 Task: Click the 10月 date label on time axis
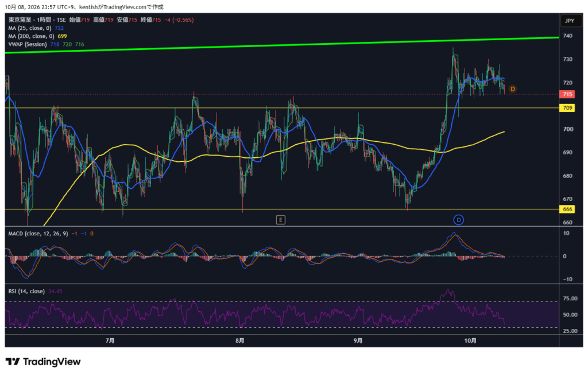(x=470, y=341)
